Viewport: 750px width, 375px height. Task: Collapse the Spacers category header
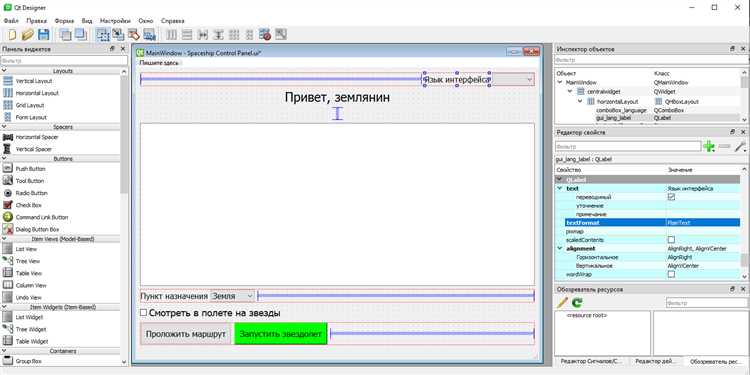click(x=4, y=127)
